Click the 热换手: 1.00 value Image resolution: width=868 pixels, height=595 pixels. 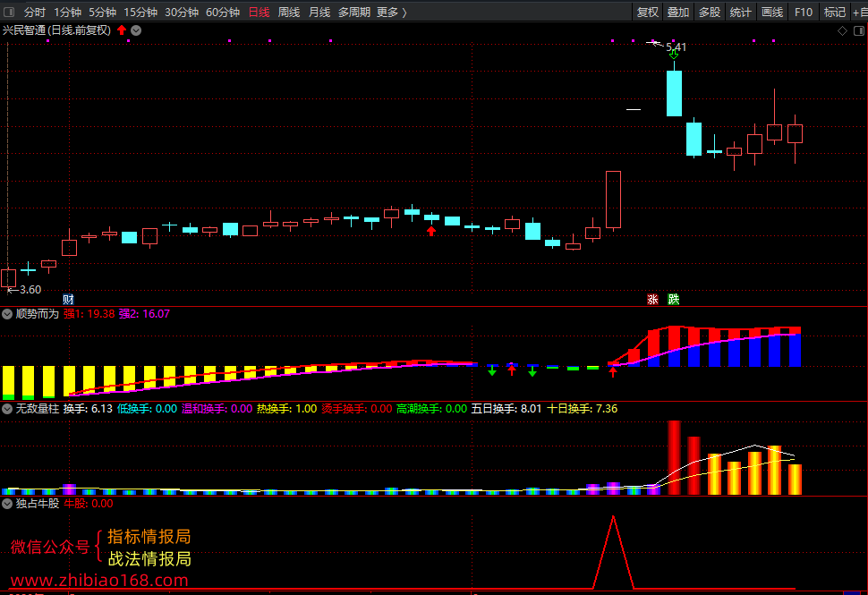point(286,409)
